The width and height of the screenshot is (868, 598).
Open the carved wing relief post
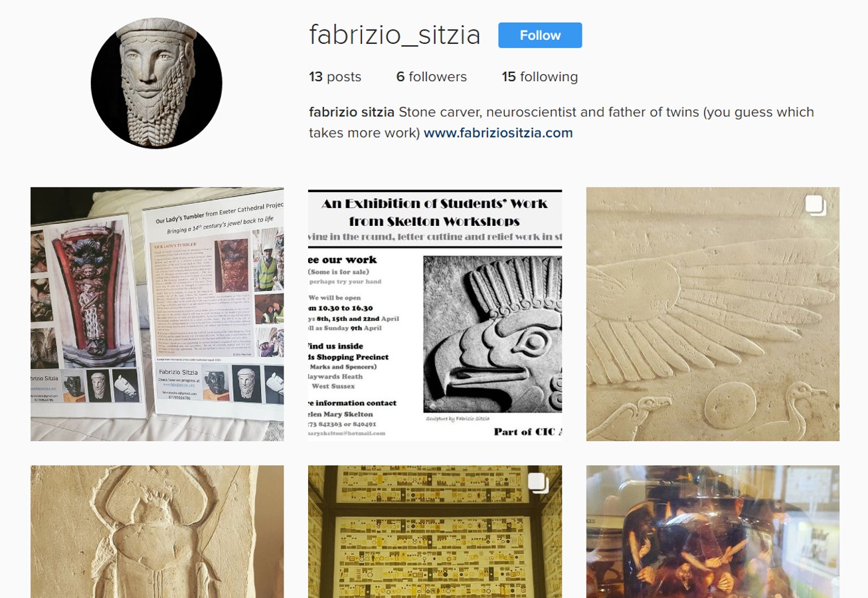pos(713,314)
